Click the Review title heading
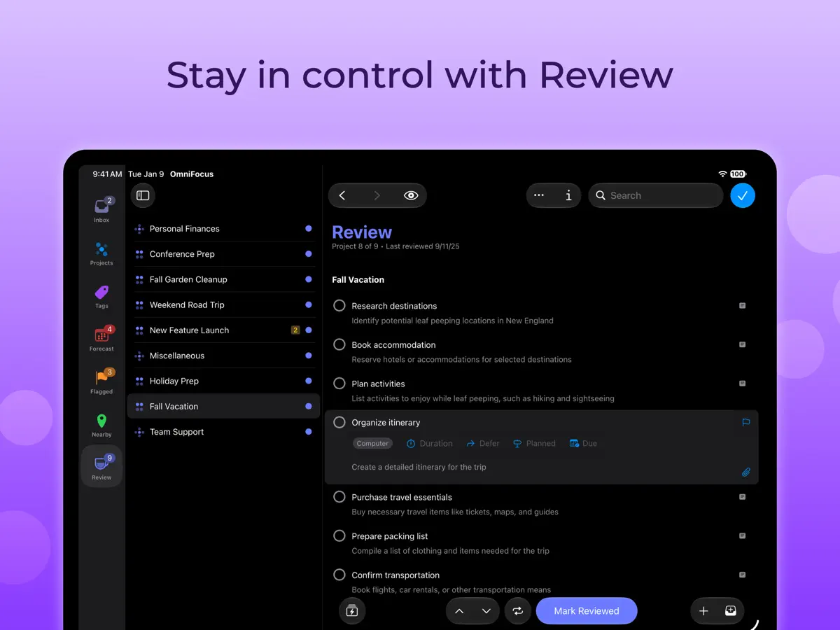The width and height of the screenshot is (840, 630). [362, 232]
